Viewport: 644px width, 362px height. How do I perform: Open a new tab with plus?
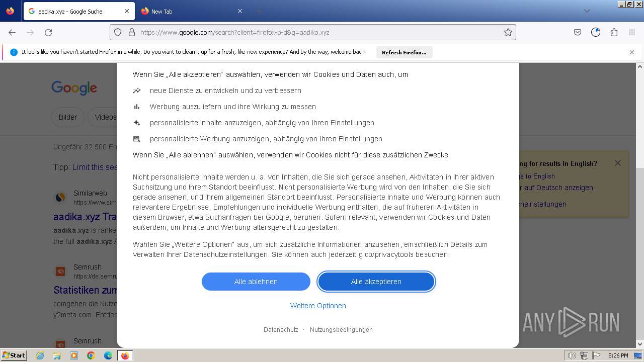click(259, 11)
